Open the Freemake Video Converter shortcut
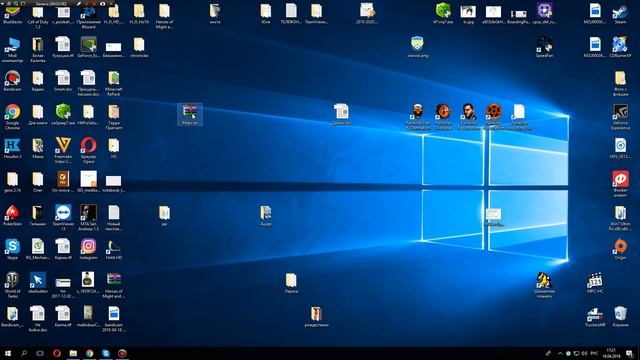This screenshot has height=360, width=640. click(63, 150)
